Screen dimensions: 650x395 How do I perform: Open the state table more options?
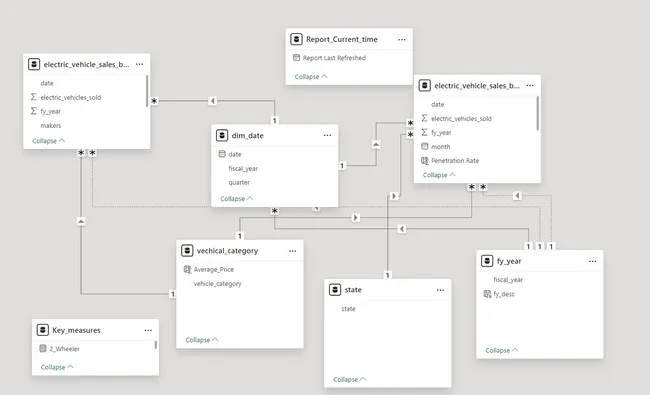click(x=440, y=290)
